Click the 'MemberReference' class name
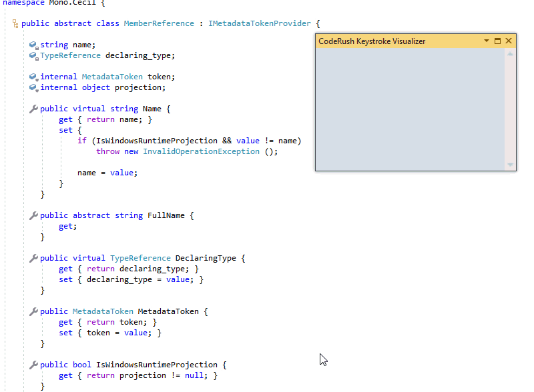This screenshot has height=392, width=534. coord(159,23)
